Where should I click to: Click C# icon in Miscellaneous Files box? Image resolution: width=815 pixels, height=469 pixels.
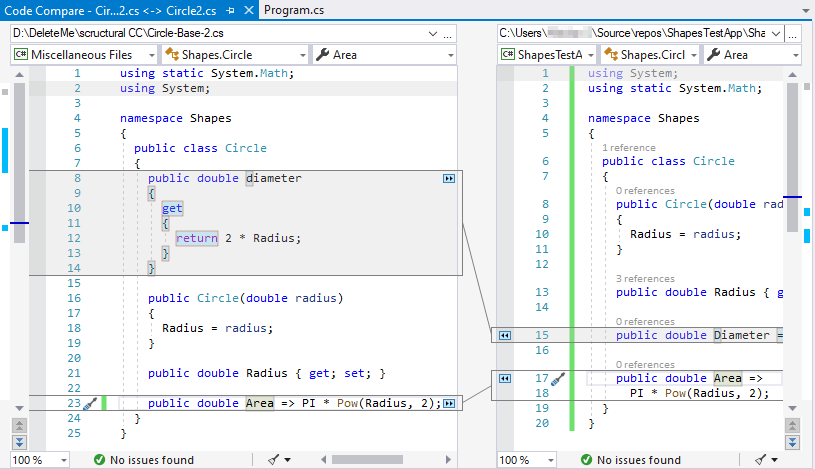coord(21,55)
